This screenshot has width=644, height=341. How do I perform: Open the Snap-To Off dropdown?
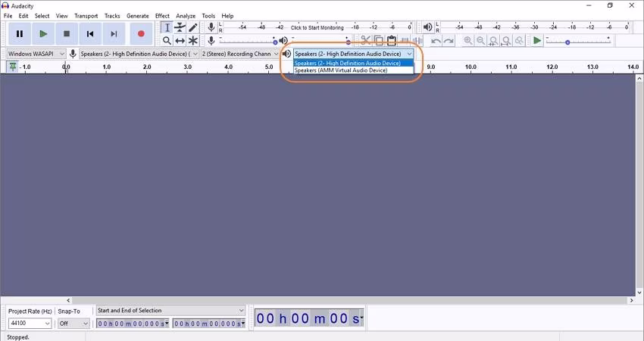pyautogui.click(x=73, y=324)
